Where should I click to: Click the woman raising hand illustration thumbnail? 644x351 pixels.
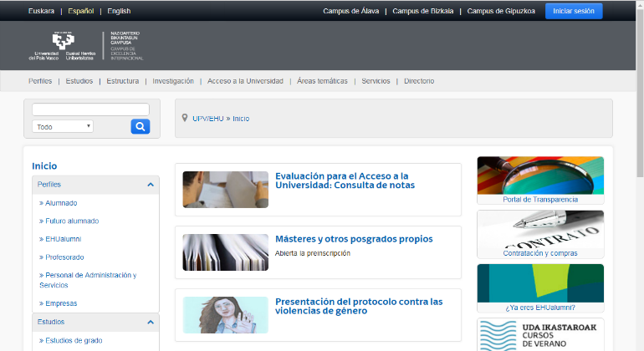(226, 315)
